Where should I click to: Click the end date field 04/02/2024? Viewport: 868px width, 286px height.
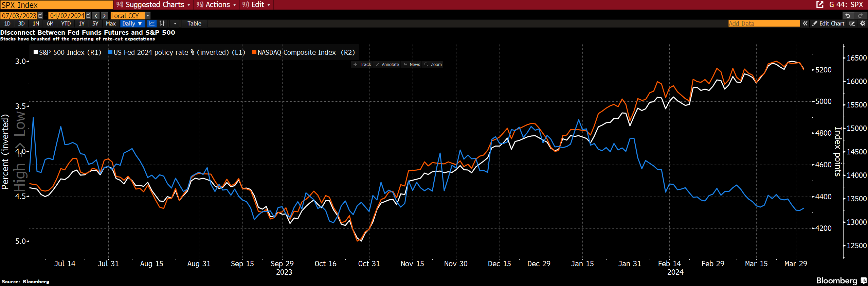click(67, 16)
